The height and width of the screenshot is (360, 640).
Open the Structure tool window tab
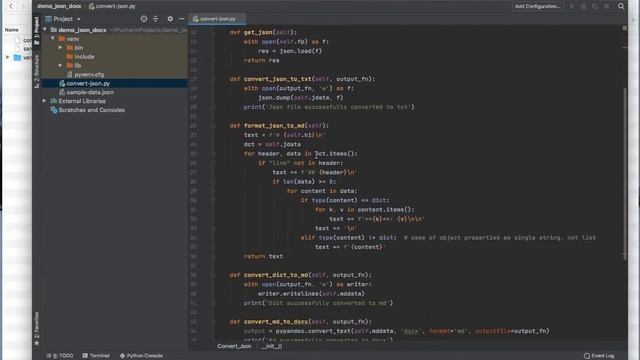click(x=37, y=70)
